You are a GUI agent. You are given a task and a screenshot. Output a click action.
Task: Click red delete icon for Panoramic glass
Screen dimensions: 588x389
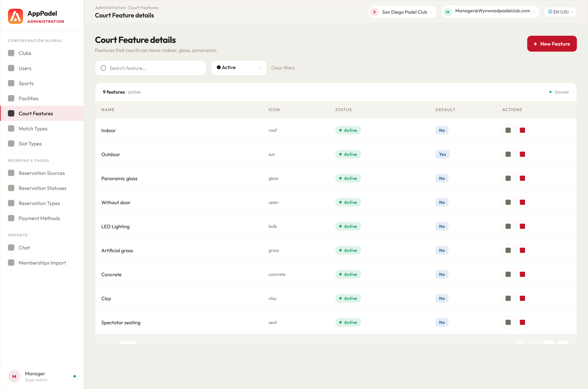click(x=522, y=178)
